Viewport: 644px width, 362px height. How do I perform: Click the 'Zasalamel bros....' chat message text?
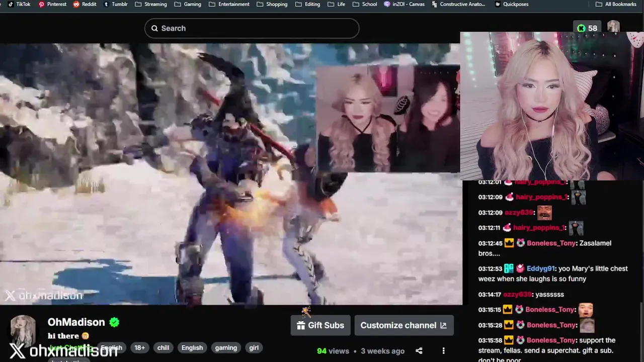[546, 248]
